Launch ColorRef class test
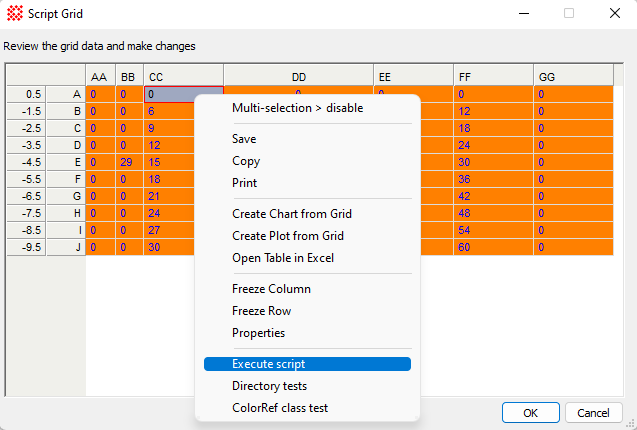This screenshot has height=430, width=637. click(279, 408)
